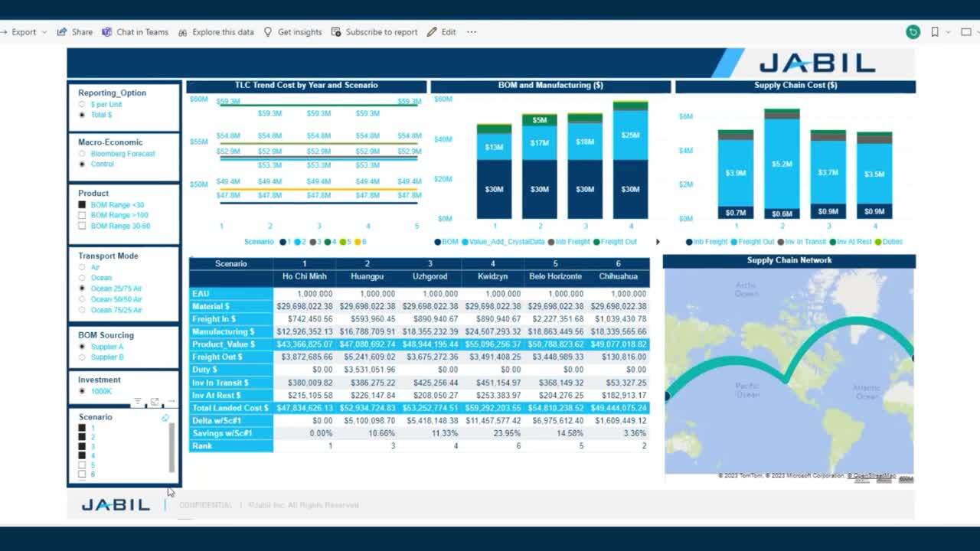Open the more options ellipsis menu
The height and width of the screenshot is (551, 980).
472,32
